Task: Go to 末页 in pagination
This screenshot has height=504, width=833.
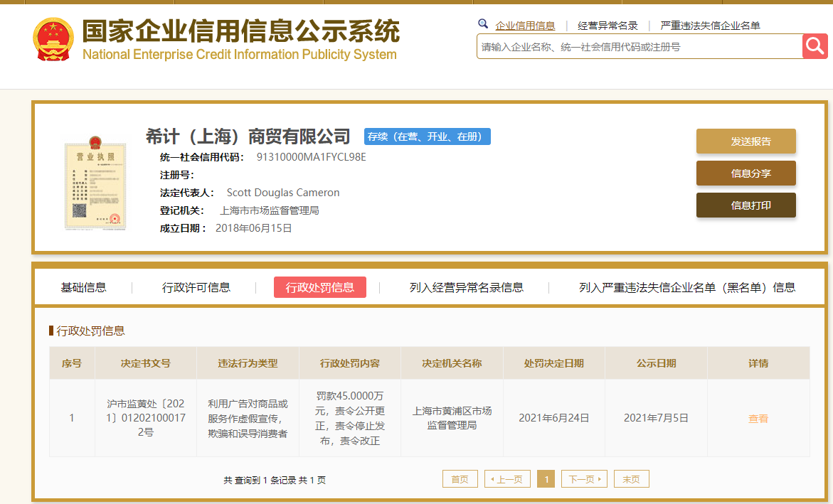Action: coord(632,479)
